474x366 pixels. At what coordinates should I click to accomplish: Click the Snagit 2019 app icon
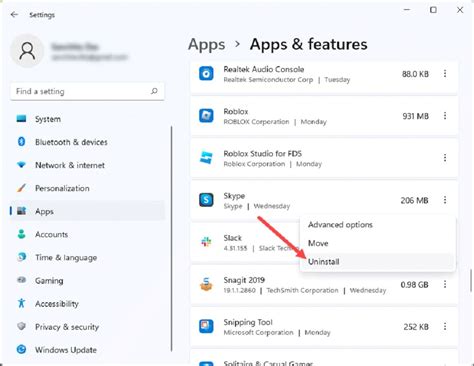(x=206, y=284)
